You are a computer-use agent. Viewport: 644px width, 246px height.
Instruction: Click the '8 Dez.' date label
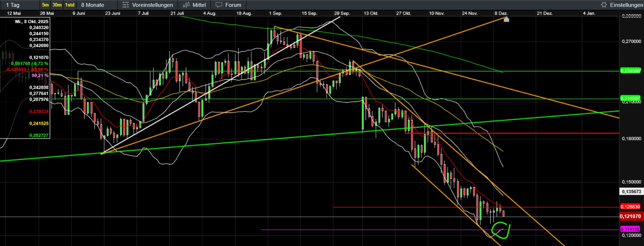pos(501,13)
